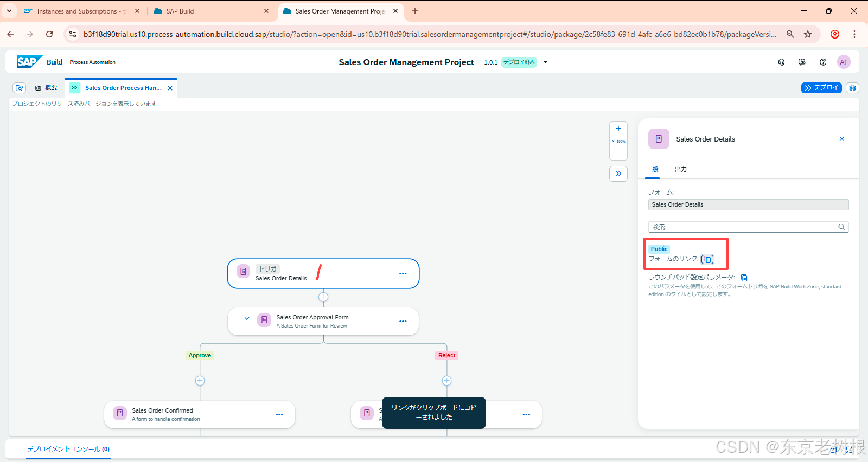The width and height of the screenshot is (868, 462).
Task: Select the Sales Order Details trigger step
Action: tap(323, 273)
